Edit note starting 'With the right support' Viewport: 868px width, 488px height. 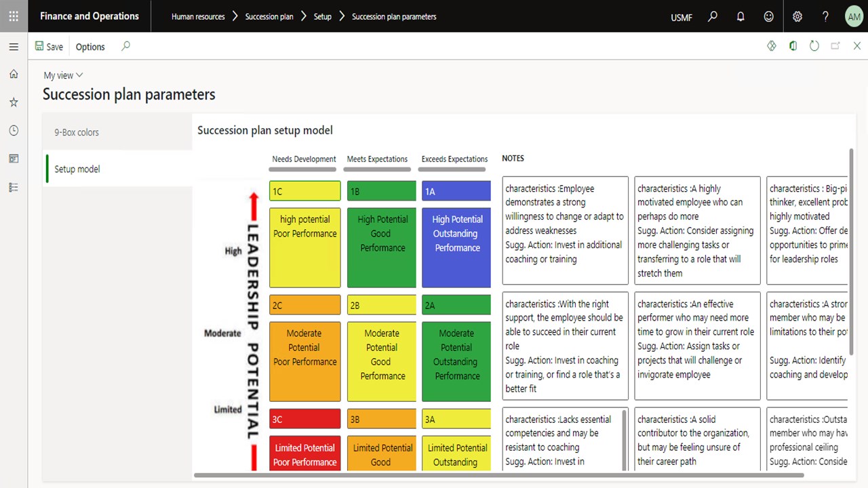[x=565, y=346]
